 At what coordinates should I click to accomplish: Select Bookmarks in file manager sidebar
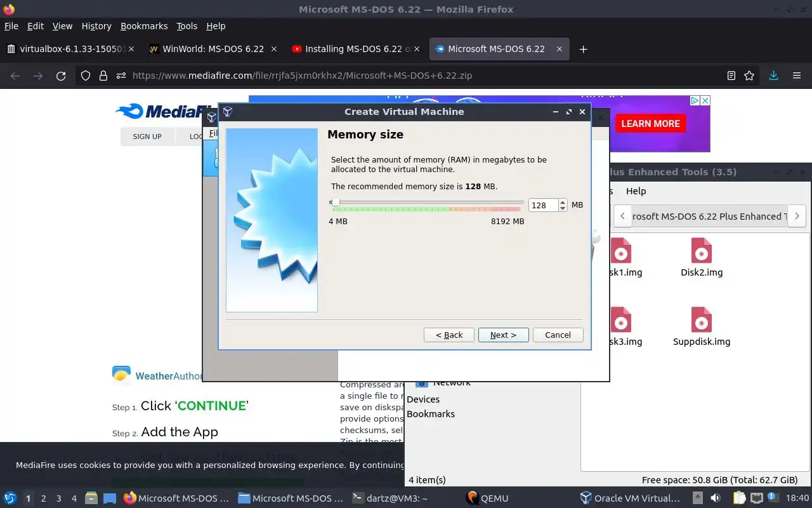[x=431, y=414]
